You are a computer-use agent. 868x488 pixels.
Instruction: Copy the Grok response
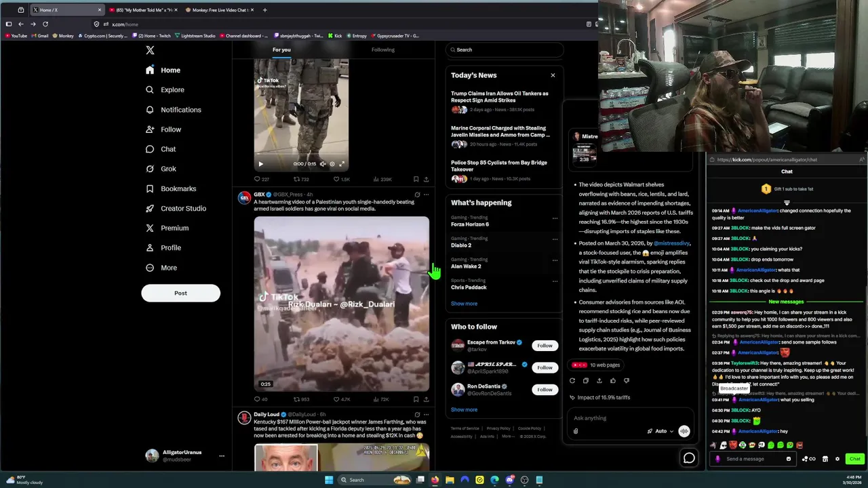(586, 381)
